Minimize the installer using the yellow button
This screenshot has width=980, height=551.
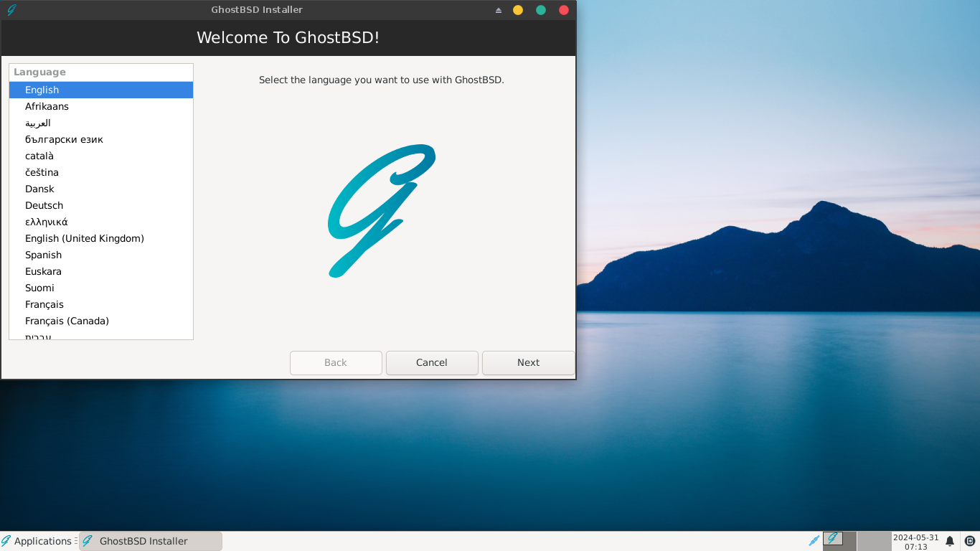tap(518, 10)
